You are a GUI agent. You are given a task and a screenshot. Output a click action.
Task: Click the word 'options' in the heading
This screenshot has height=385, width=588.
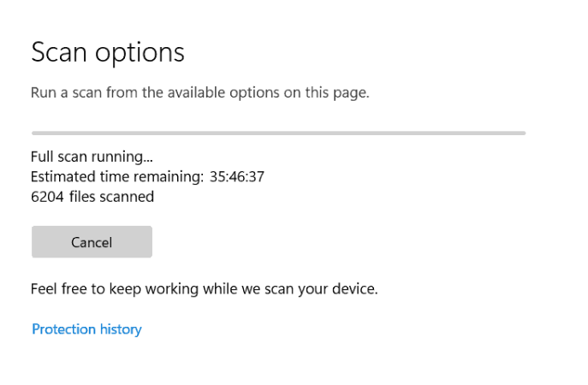140,53
